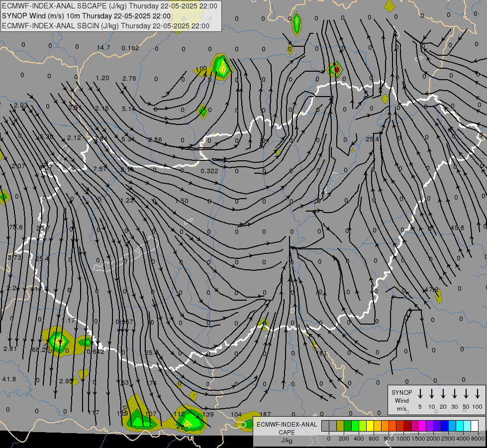Select the cyan swatch in the CAPE legend

point(459,426)
